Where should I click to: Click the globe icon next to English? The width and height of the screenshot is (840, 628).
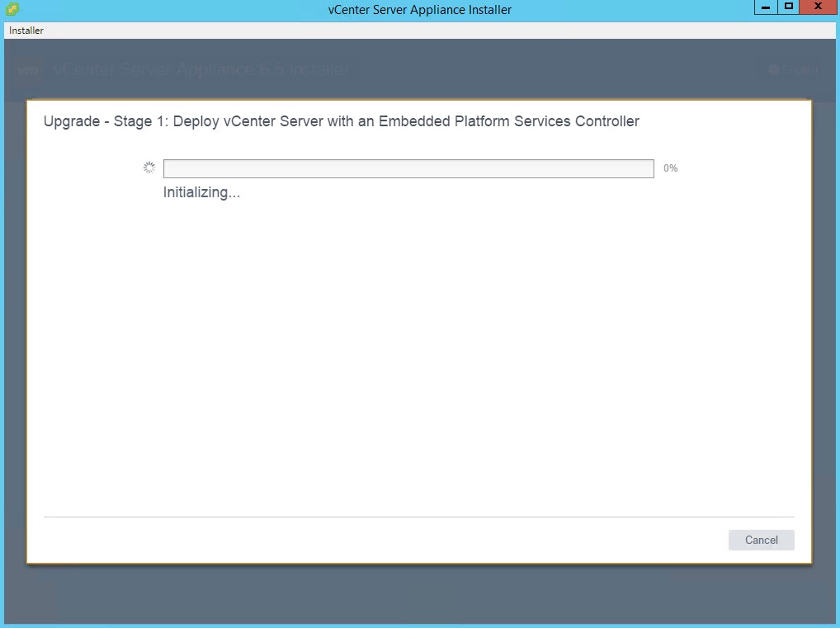(x=774, y=70)
